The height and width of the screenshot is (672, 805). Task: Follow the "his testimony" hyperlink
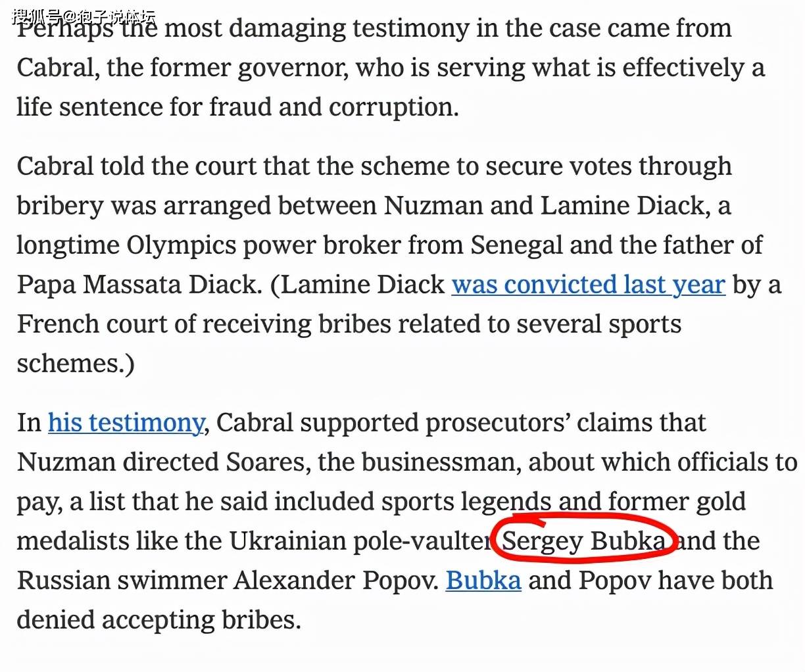tap(126, 423)
